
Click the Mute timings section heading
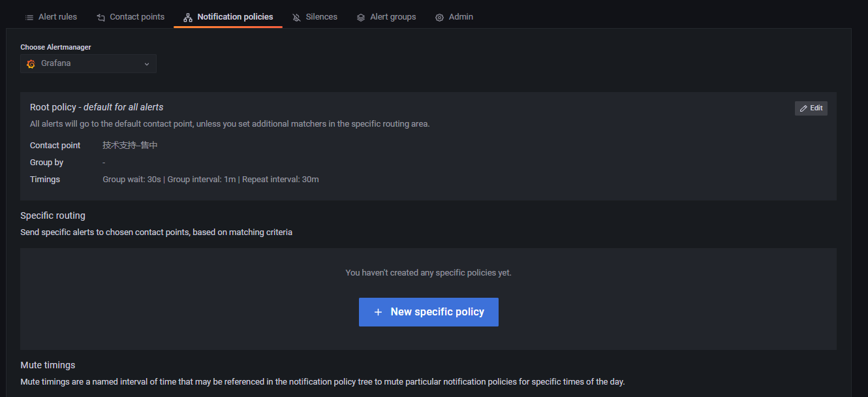tap(48, 365)
